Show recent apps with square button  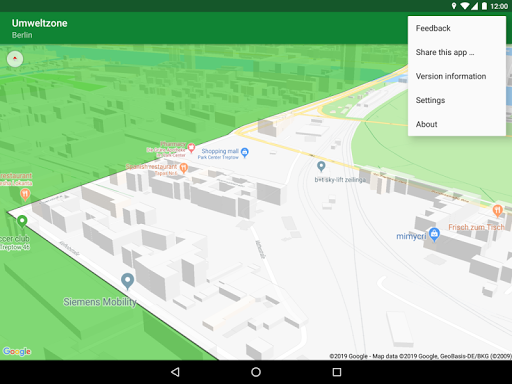(337, 372)
